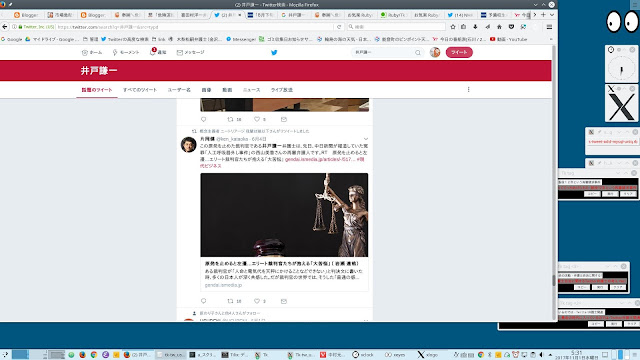Screen dimensions: 640x360
Task: Click the Twitter bird logo
Action: pos(274,52)
